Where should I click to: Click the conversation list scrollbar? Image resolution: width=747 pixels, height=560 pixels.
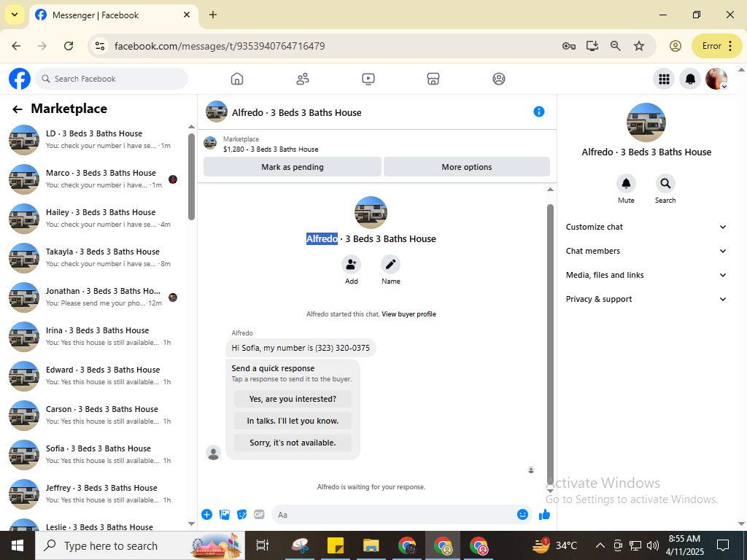[192, 176]
